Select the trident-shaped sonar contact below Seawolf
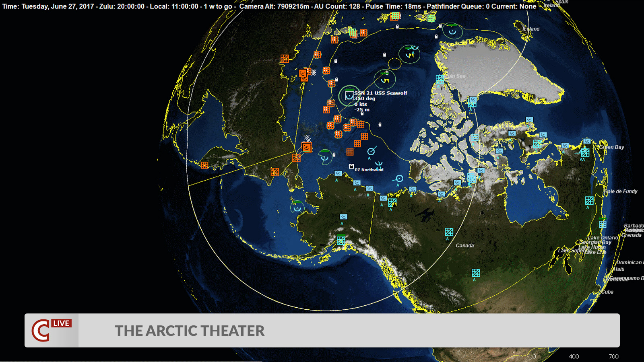The height and width of the screenshot is (362, 644). pos(379,164)
